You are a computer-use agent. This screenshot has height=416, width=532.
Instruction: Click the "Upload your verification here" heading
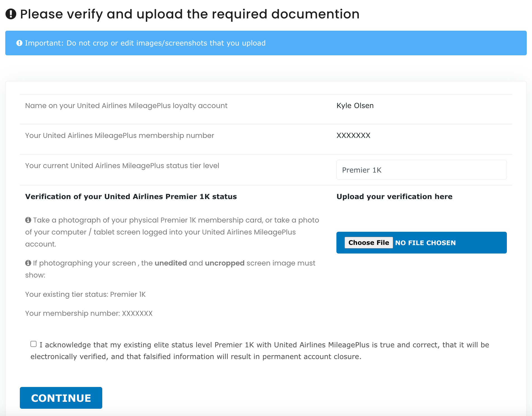[394, 197]
